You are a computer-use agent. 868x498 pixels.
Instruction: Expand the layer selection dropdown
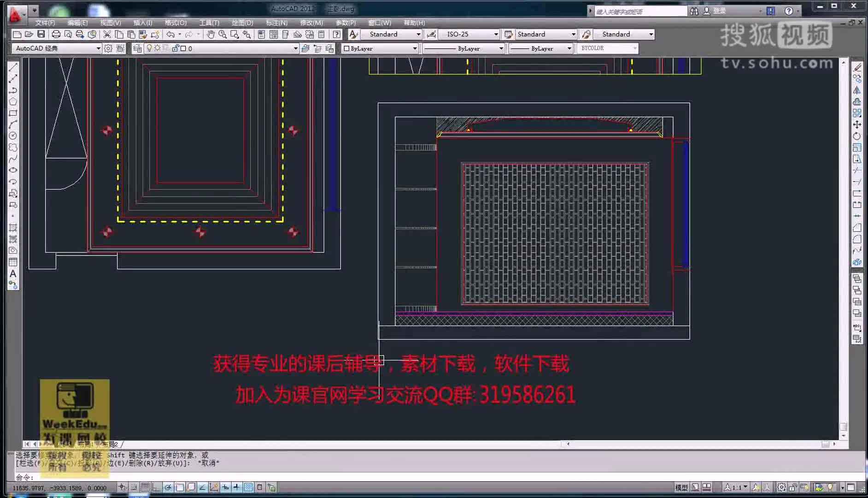(x=295, y=48)
